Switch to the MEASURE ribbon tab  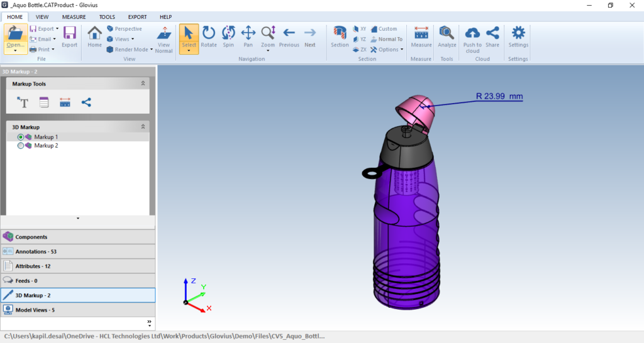74,17
